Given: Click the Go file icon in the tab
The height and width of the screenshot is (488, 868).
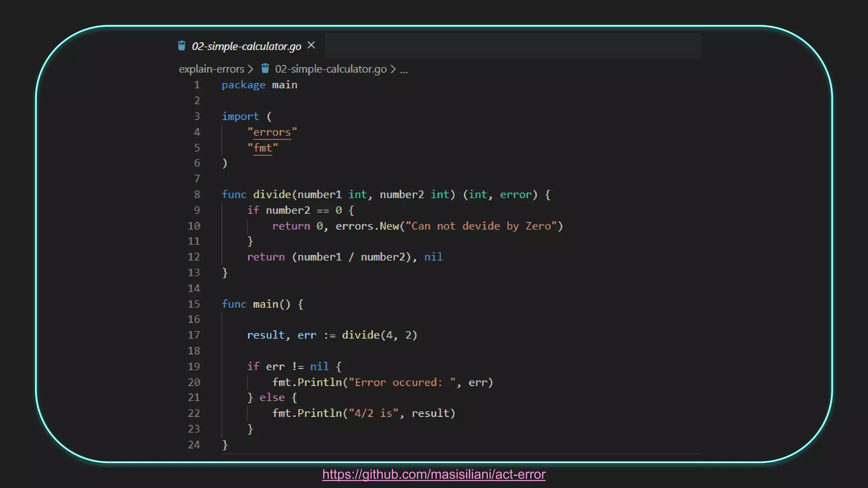Looking at the screenshot, I should click(x=181, y=46).
